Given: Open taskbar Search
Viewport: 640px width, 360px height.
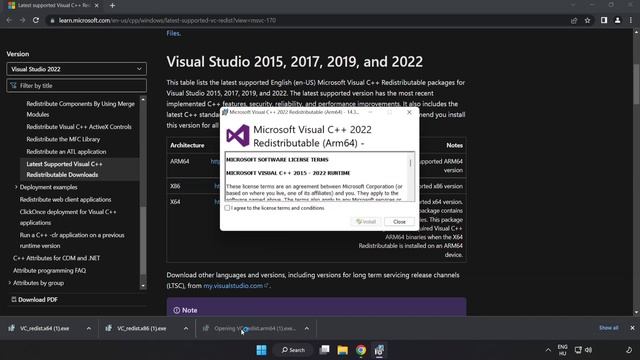Looking at the screenshot, I should coord(293,350).
